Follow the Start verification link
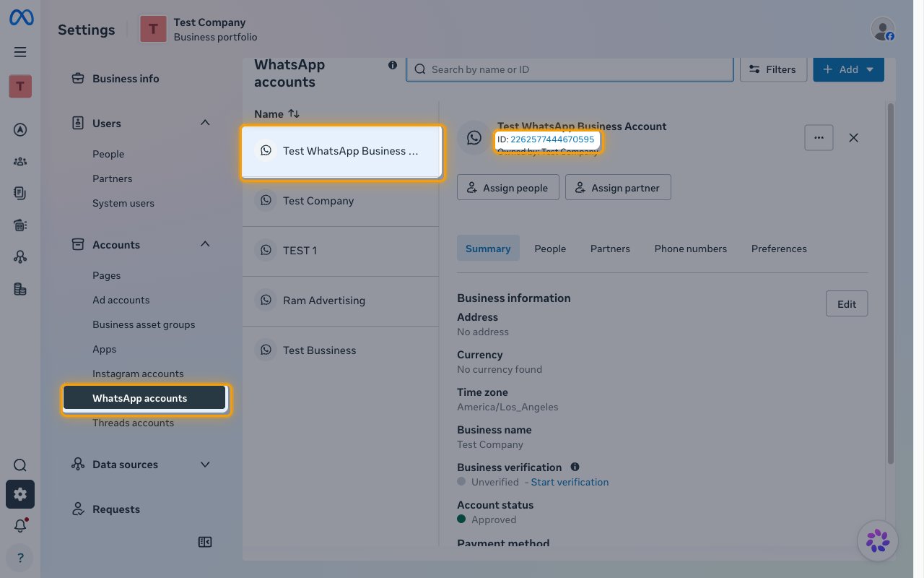 570,482
